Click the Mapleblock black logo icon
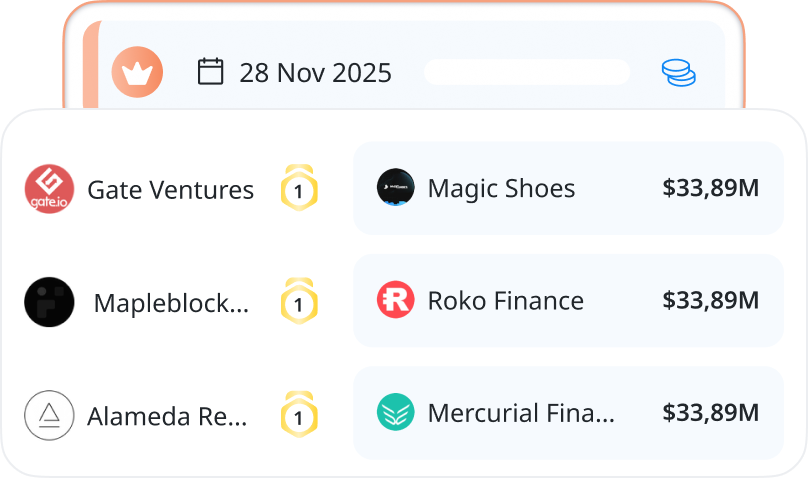 point(49,302)
